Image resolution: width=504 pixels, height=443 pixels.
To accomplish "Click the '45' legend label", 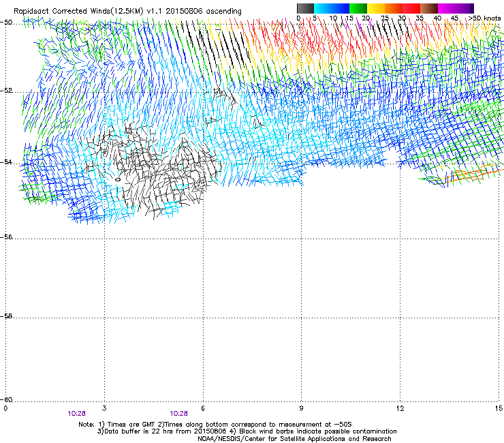I will 454,18.
